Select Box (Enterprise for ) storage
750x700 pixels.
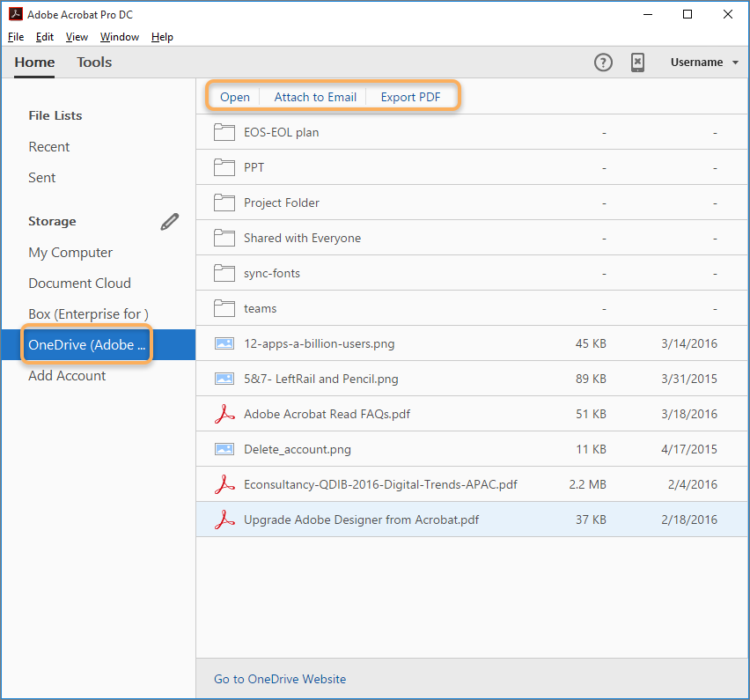[x=89, y=313]
